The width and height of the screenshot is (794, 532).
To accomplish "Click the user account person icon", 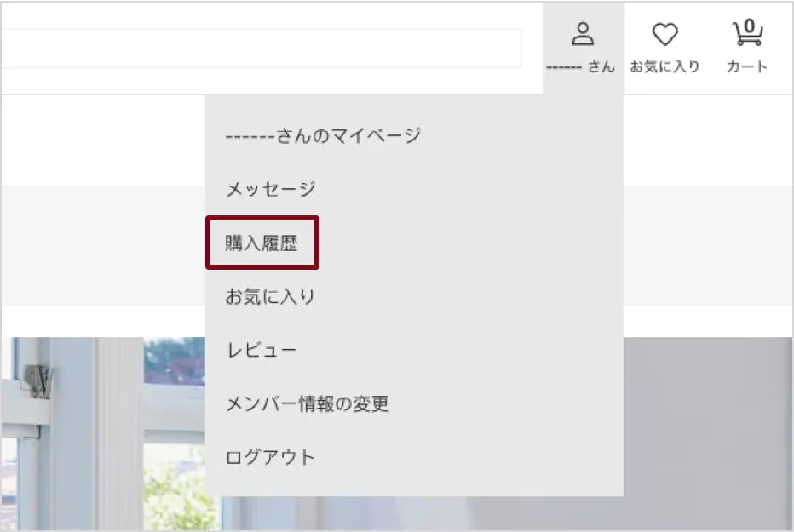I will click(583, 35).
